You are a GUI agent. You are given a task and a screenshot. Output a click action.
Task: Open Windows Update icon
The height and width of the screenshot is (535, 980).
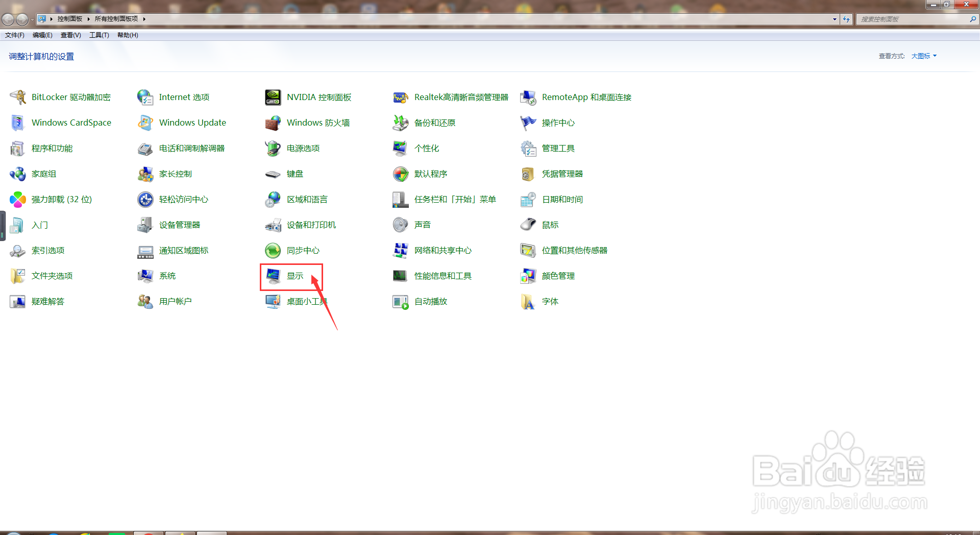(145, 123)
